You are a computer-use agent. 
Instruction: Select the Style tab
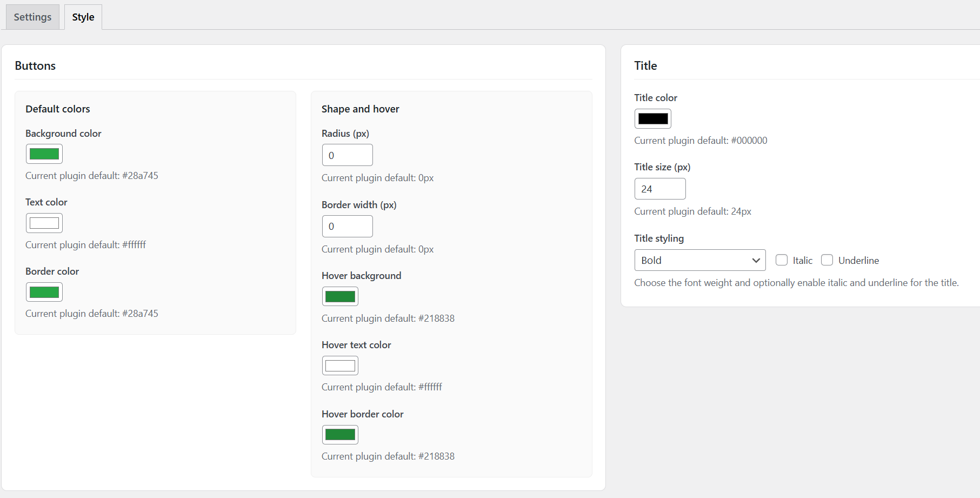(x=82, y=17)
